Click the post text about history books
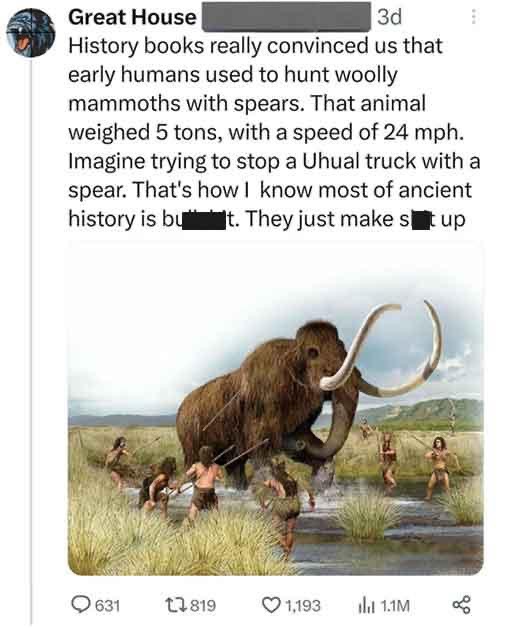Screen dimensions: 510x628 point(274,132)
